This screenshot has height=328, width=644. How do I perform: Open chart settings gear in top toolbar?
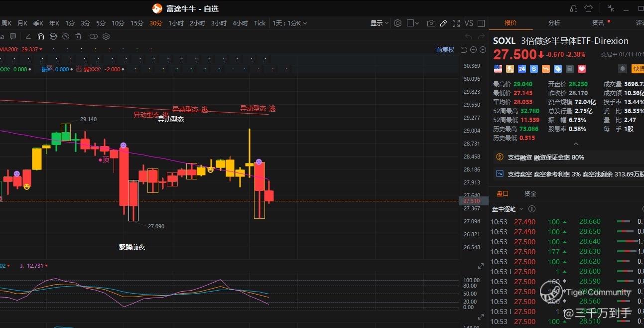pyautogui.click(x=397, y=23)
